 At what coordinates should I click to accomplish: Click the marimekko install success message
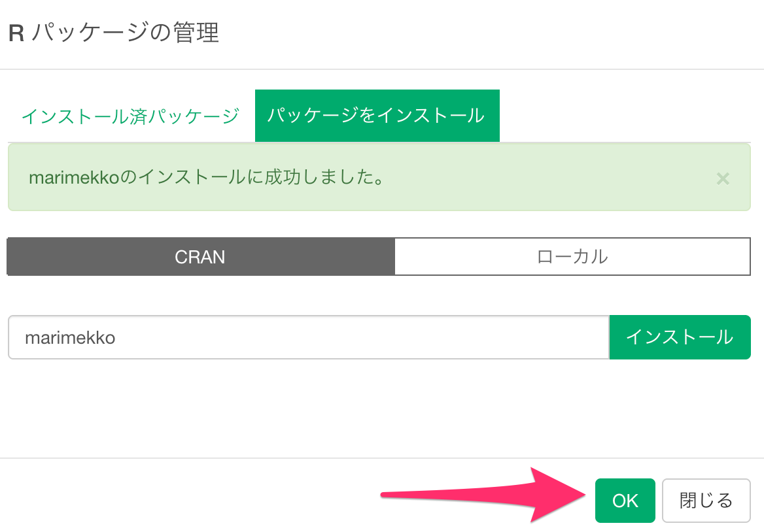coord(207,177)
